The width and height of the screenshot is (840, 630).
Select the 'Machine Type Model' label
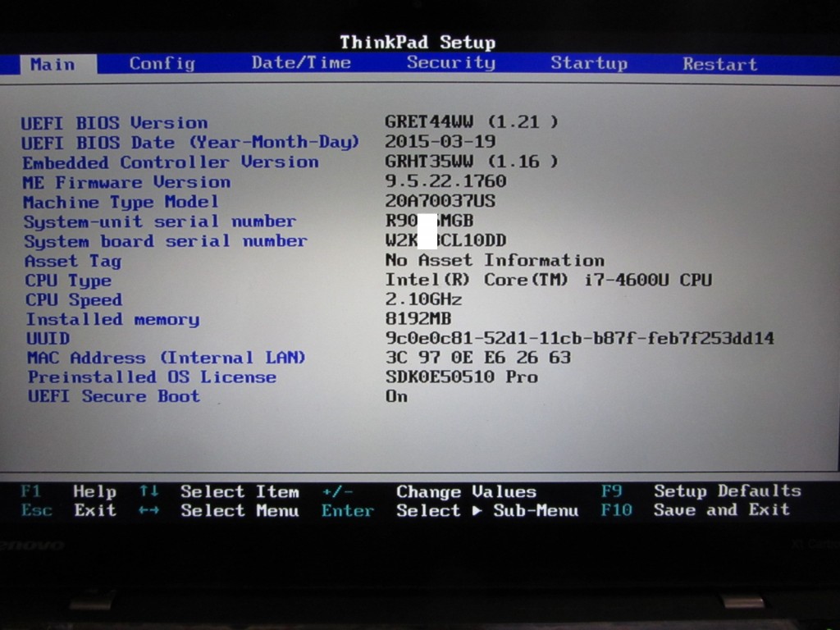tap(121, 202)
